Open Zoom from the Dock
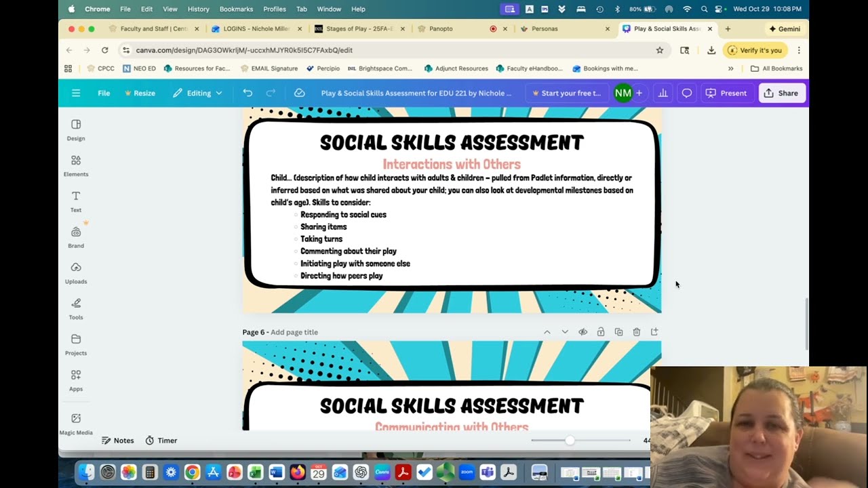 [x=467, y=472]
